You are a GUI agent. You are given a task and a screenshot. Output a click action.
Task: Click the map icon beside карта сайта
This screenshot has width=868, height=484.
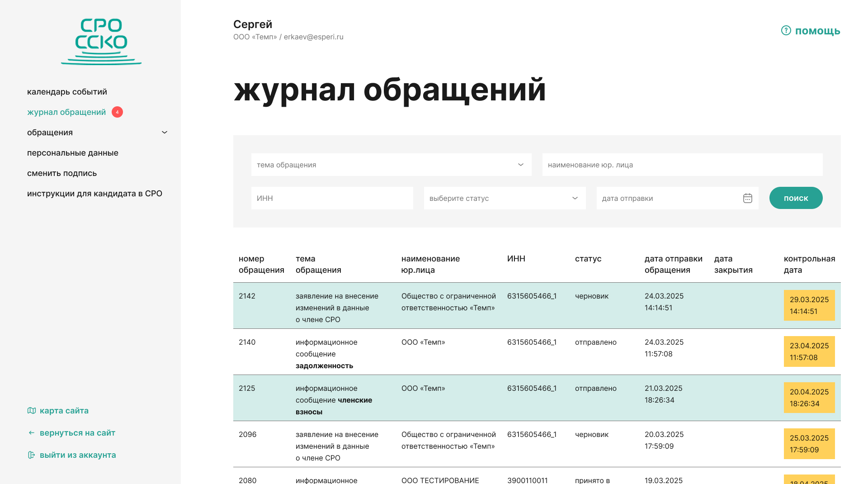click(32, 411)
